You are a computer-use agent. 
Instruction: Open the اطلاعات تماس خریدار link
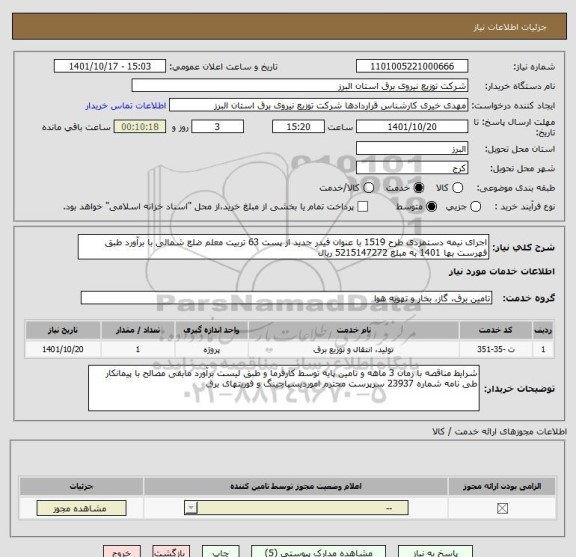click(x=126, y=106)
